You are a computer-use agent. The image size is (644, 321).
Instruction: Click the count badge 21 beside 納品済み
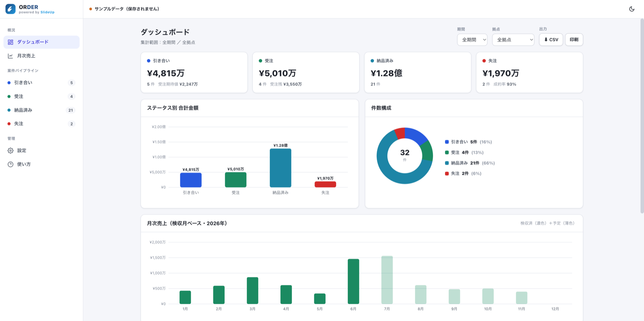[70, 110]
